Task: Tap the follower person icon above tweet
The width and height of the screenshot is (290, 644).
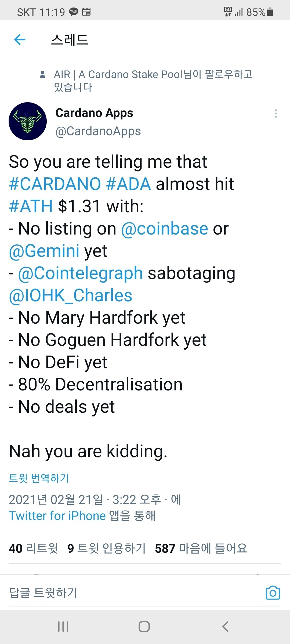Action: 42,74
